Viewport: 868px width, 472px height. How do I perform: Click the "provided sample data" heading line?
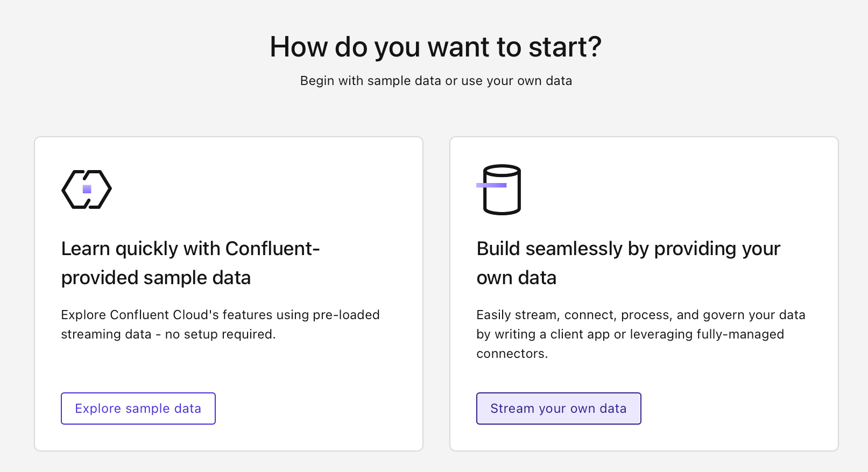(x=156, y=278)
